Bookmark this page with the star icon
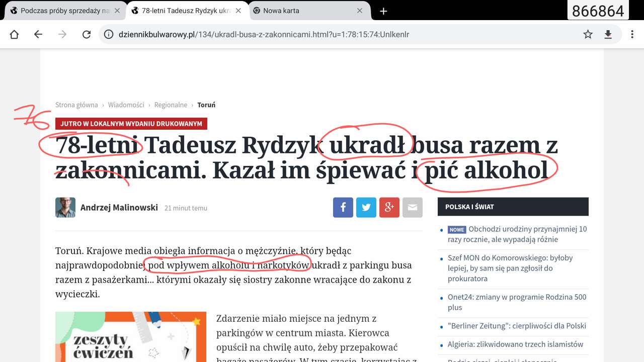The height and width of the screenshot is (362, 644). (x=588, y=34)
